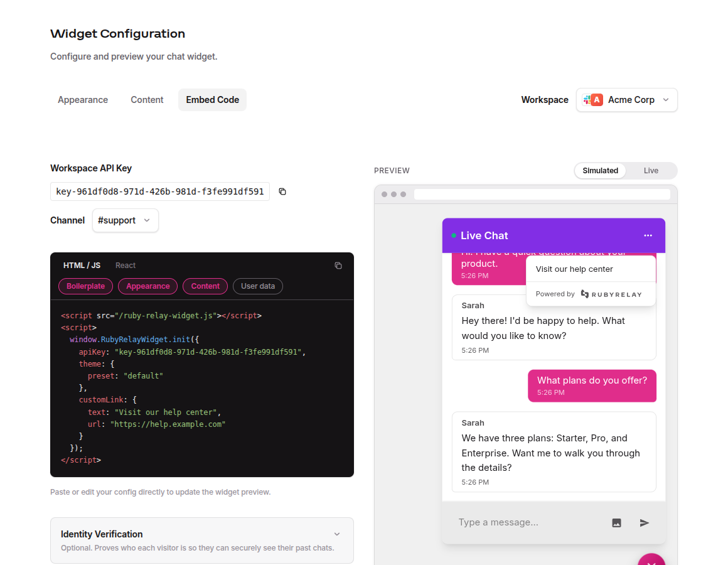Image resolution: width=728 pixels, height=565 pixels.
Task: Click the Workspace API Key field
Action: tap(159, 191)
